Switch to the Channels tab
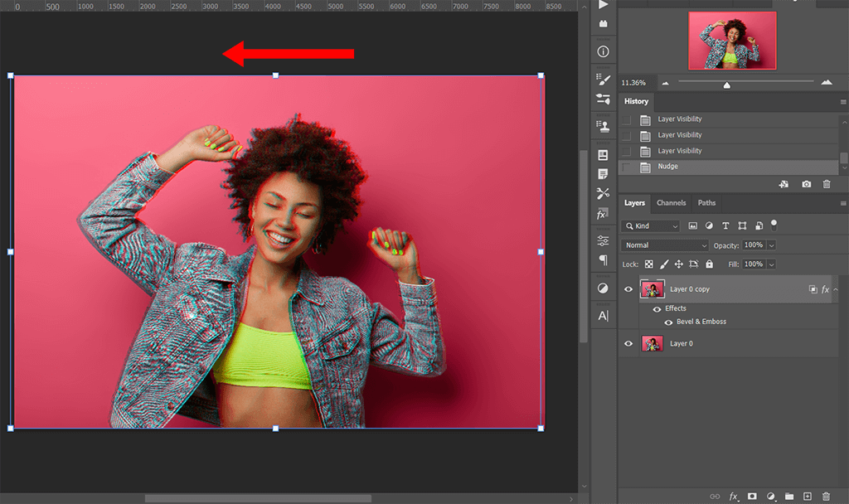849x504 pixels. pyautogui.click(x=672, y=203)
